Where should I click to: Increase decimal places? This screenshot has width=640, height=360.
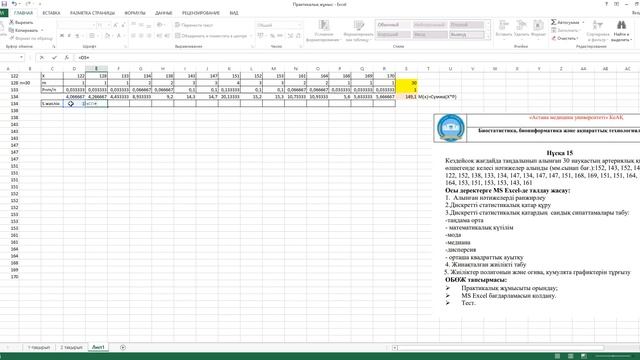pyautogui.click(x=290, y=36)
